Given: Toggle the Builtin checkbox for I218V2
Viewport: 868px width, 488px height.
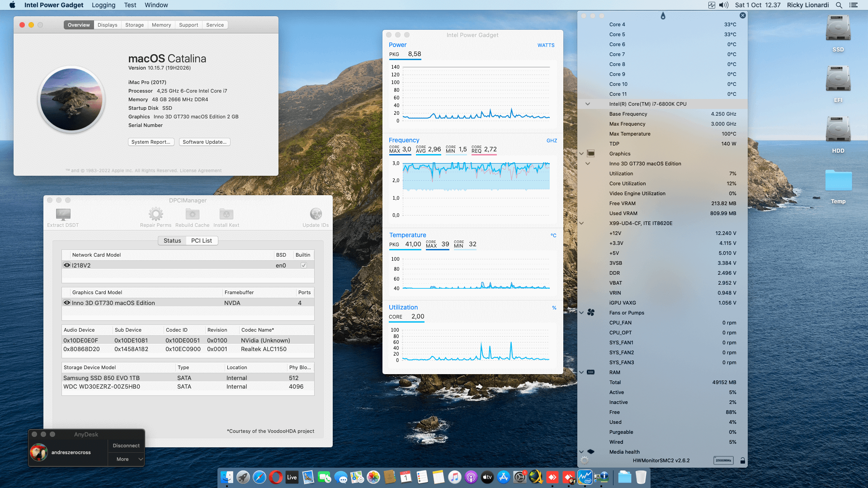Looking at the screenshot, I should (304, 265).
